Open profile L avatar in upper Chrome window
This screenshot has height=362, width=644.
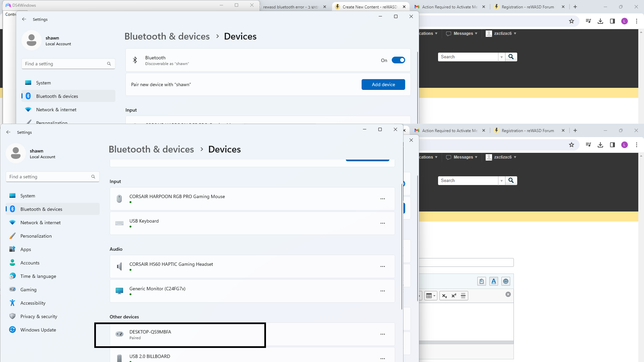click(625, 21)
